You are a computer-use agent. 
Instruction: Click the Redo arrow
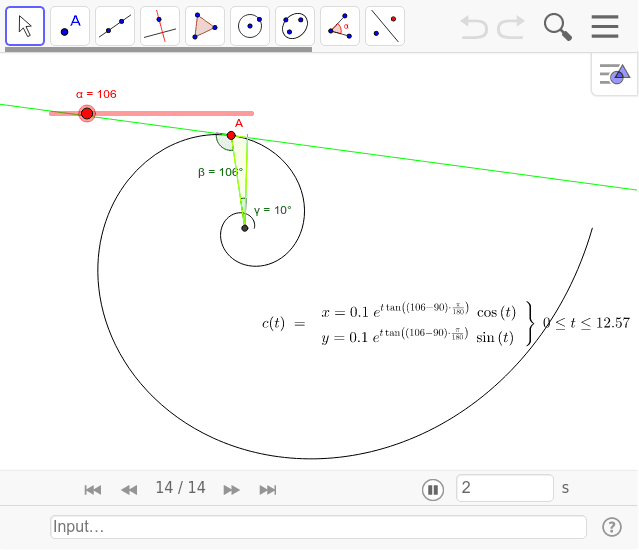pyautogui.click(x=511, y=27)
